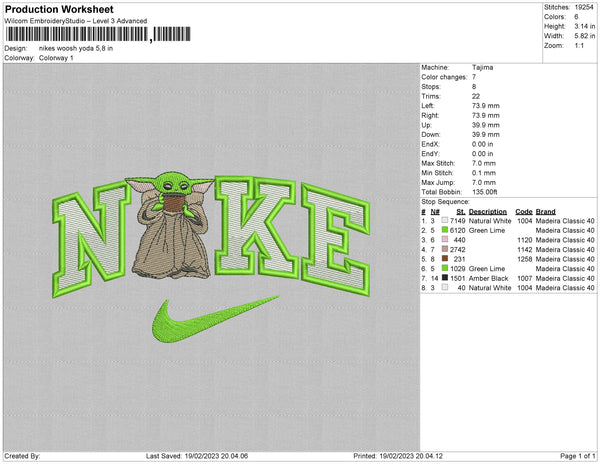This screenshot has height=464, width=600.
Task: Click the "Max Stitch:" label
Action: [x=438, y=163]
